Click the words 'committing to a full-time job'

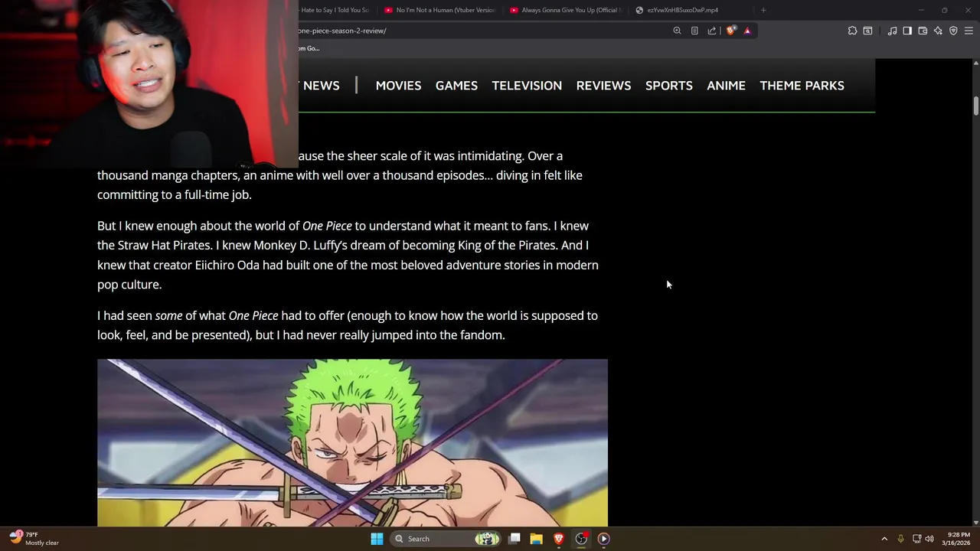coord(174,195)
